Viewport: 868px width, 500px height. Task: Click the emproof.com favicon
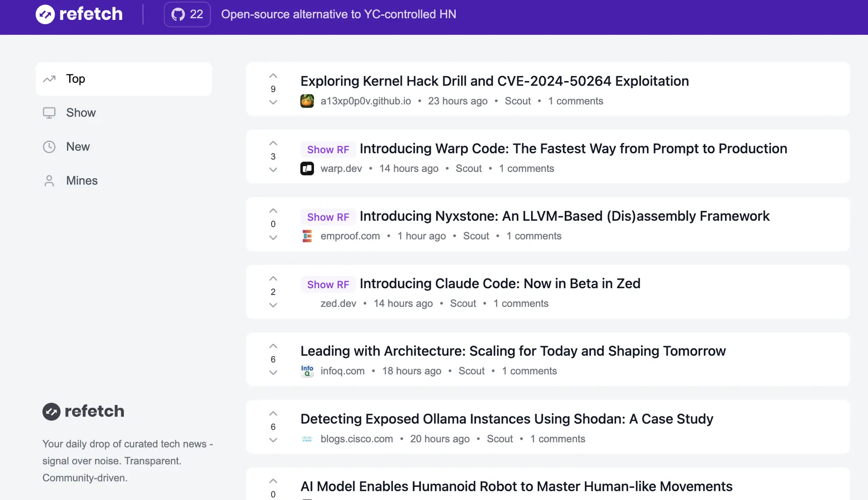pyautogui.click(x=307, y=236)
